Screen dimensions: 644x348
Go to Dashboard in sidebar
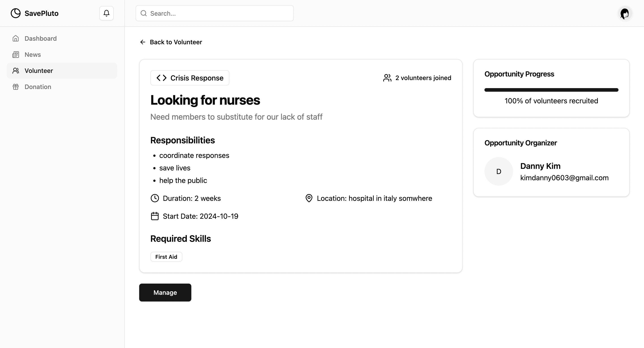[41, 38]
